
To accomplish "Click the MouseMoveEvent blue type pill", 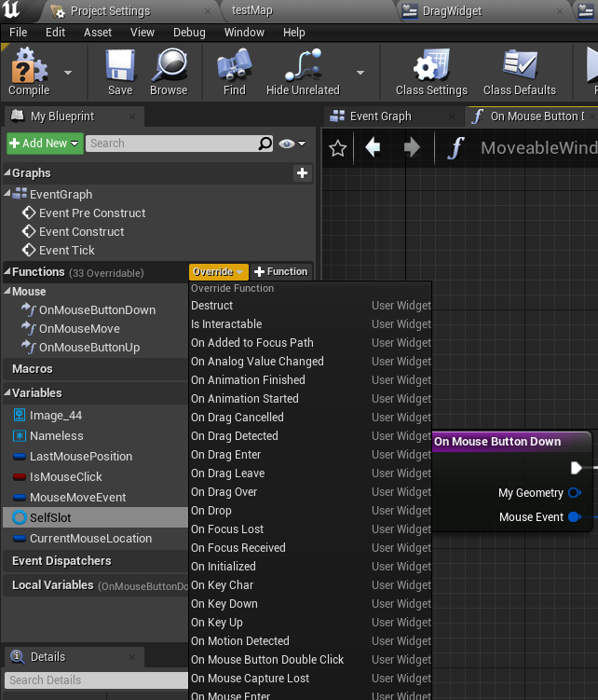I will (20, 498).
